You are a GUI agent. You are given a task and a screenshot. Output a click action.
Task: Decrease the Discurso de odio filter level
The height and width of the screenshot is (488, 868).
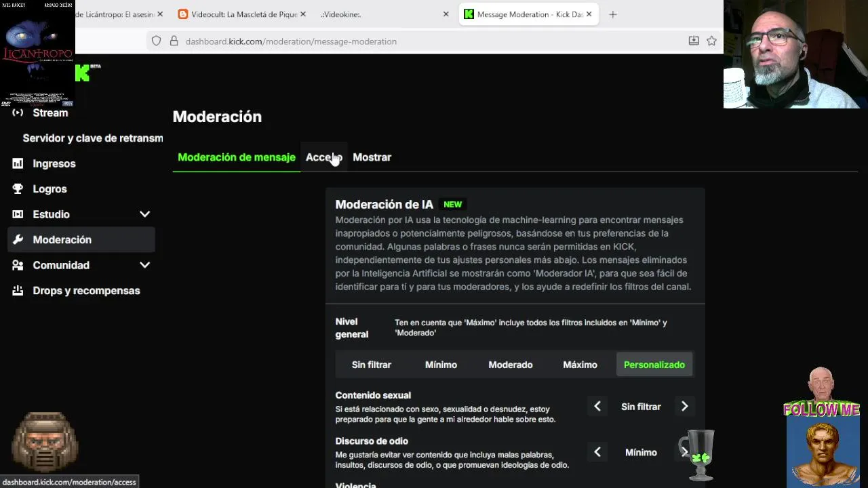pos(597,452)
